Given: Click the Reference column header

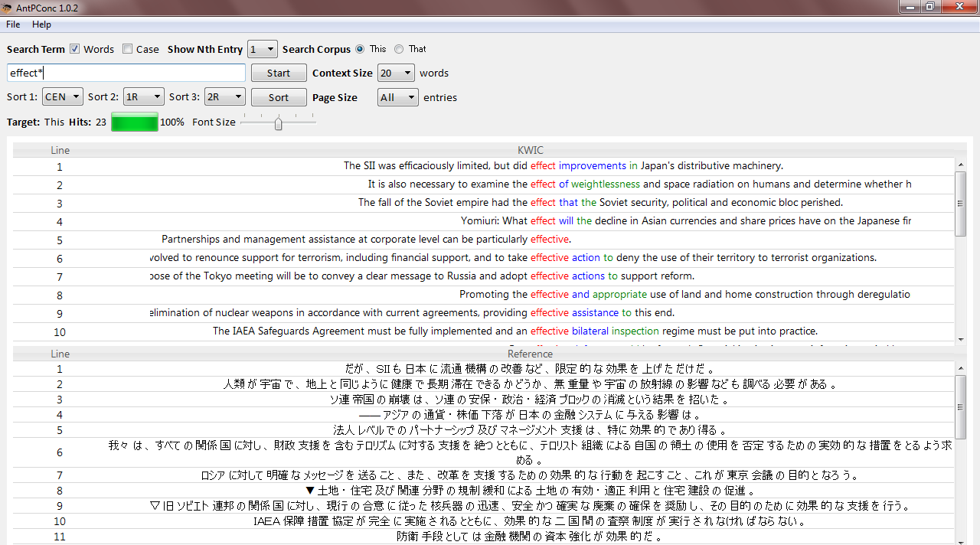Looking at the screenshot, I should tap(530, 354).
